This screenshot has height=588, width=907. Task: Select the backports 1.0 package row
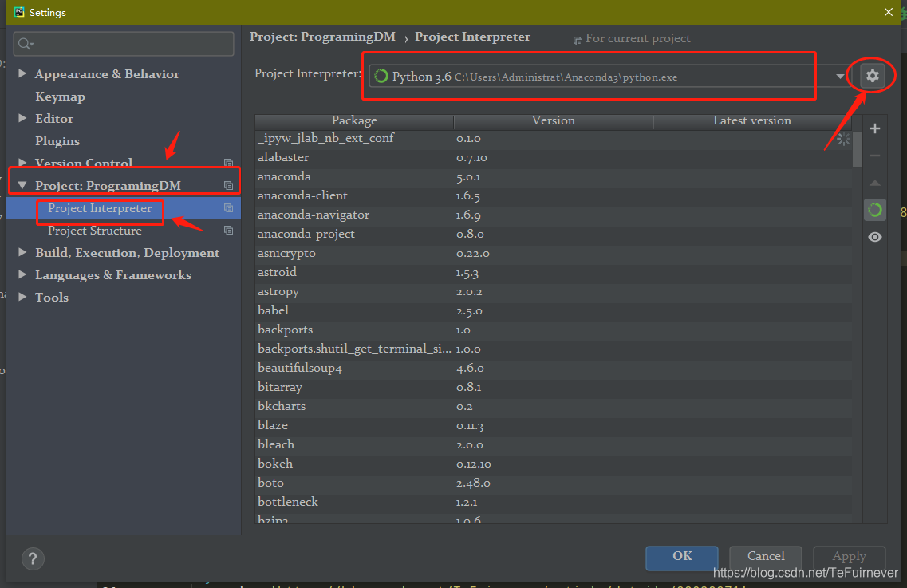[x=553, y=330]
